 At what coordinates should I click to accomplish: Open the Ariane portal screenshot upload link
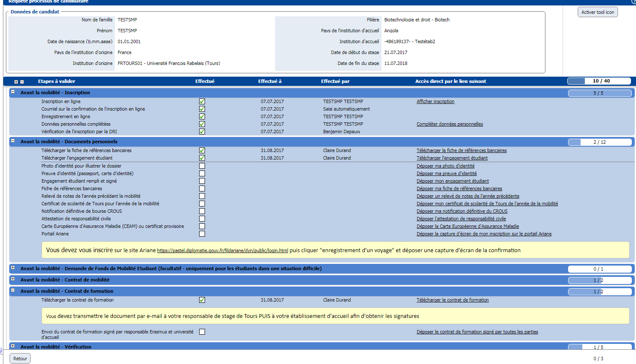point(484,234)
